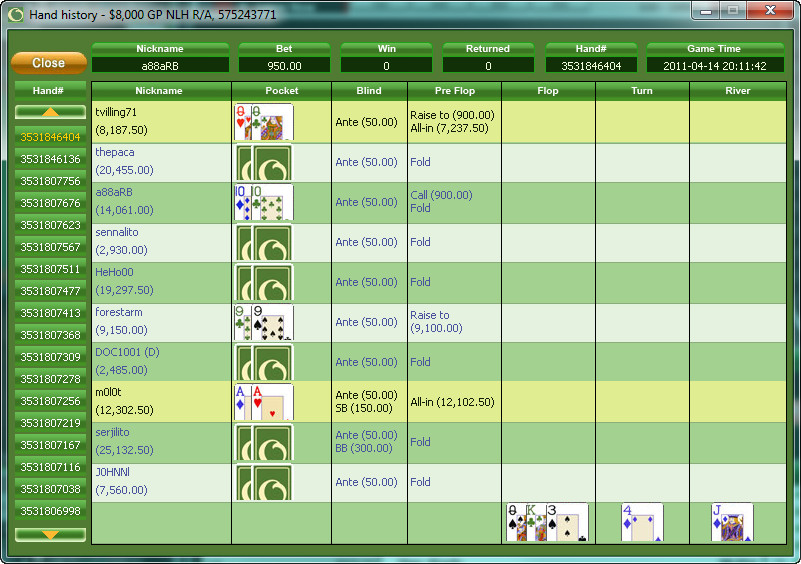Click the app logo in title bar
This screenshot has width=801, height=564.
pyautogui.click(x=15, y=14)
